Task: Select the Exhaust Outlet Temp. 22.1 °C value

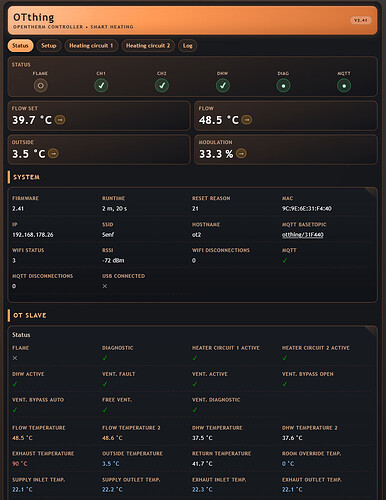Action: click(x=292, y=490)
